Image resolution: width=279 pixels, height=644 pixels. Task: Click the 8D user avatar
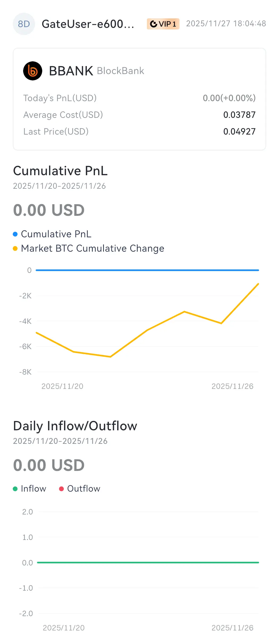(x=24, y=24)
